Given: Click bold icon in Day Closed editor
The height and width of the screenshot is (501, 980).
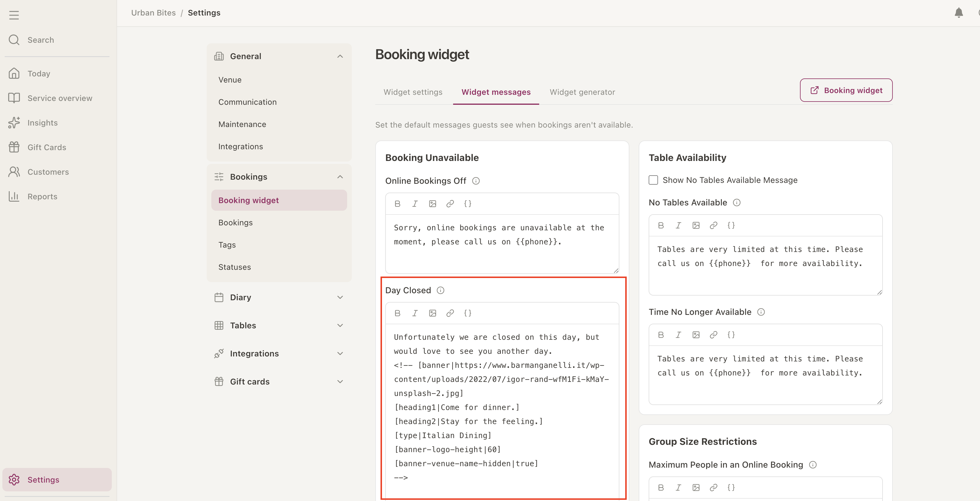Looking at the screenshot, I should click(x=398, y=313).
